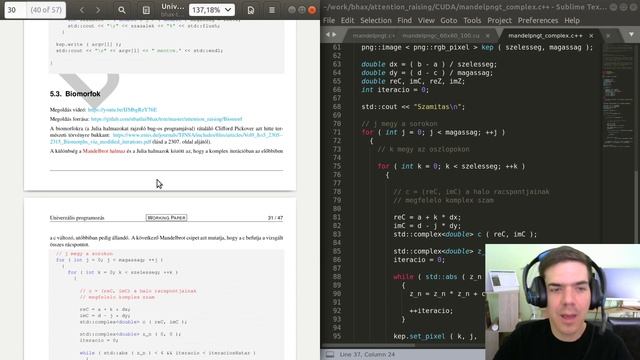The image size is (640, 360).
Task: Open the tab list dropdown arrow
Action: (631, 35)
